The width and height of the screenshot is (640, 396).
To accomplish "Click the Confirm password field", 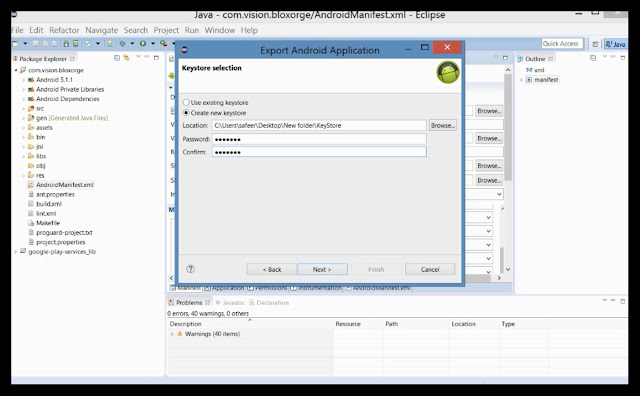I will coord(319,152).
